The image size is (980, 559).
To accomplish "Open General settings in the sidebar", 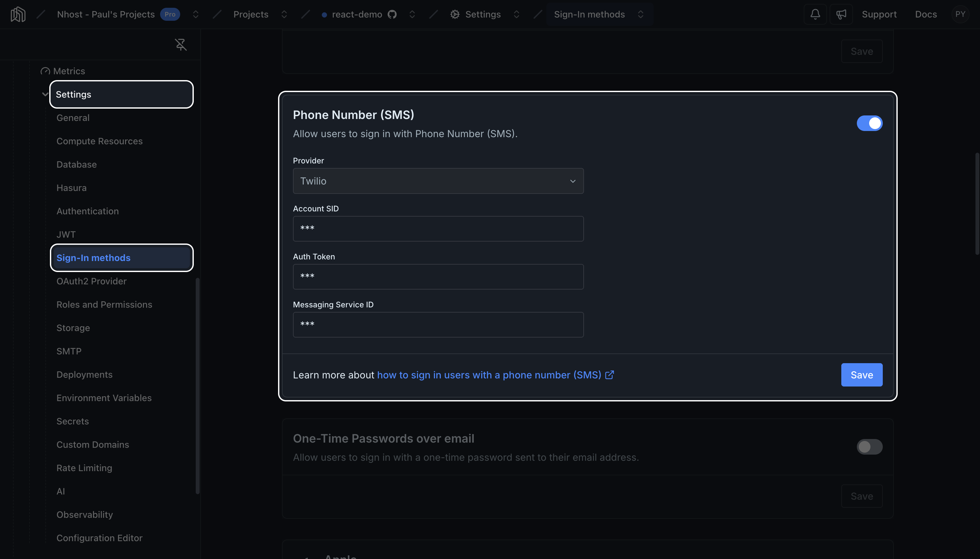I will [x=73, y=118].
